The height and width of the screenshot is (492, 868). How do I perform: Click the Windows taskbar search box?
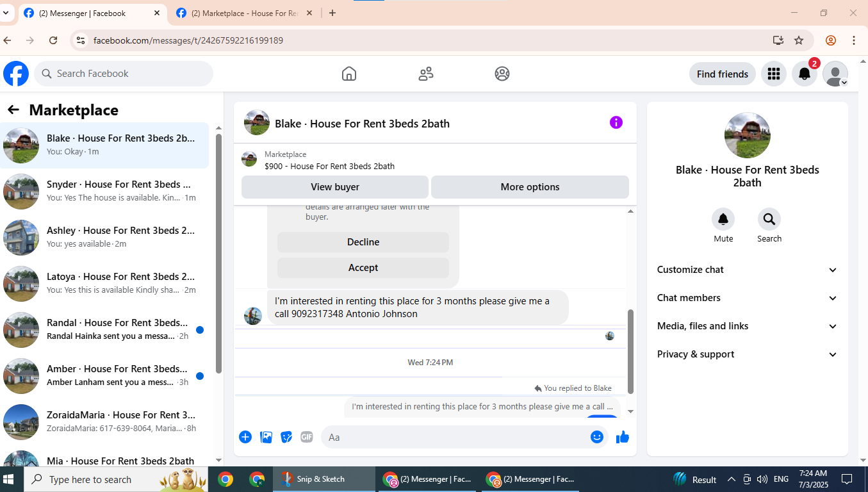point(116,479)
